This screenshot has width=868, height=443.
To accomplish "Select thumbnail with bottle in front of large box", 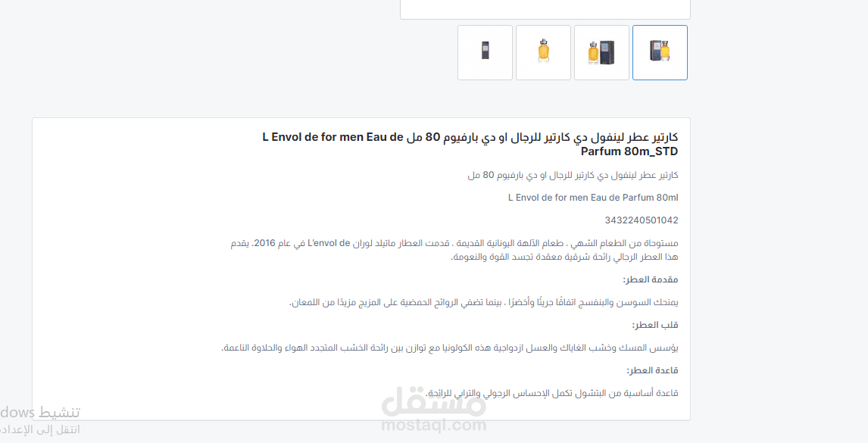I will (x=601, y=52).
